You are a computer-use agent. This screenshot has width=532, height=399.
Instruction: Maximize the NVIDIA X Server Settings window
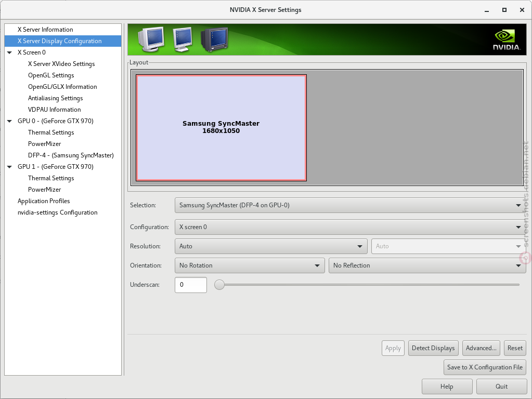click(x=504, y=10)
